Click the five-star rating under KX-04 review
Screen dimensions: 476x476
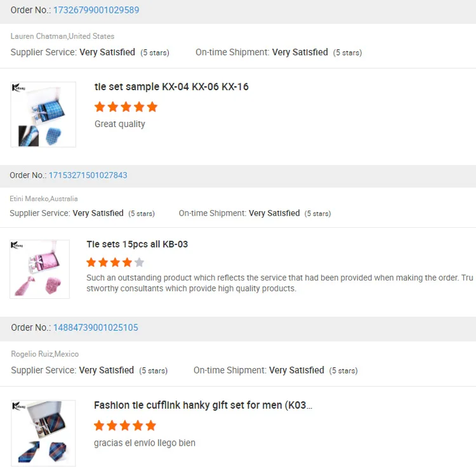click(126, 107)
